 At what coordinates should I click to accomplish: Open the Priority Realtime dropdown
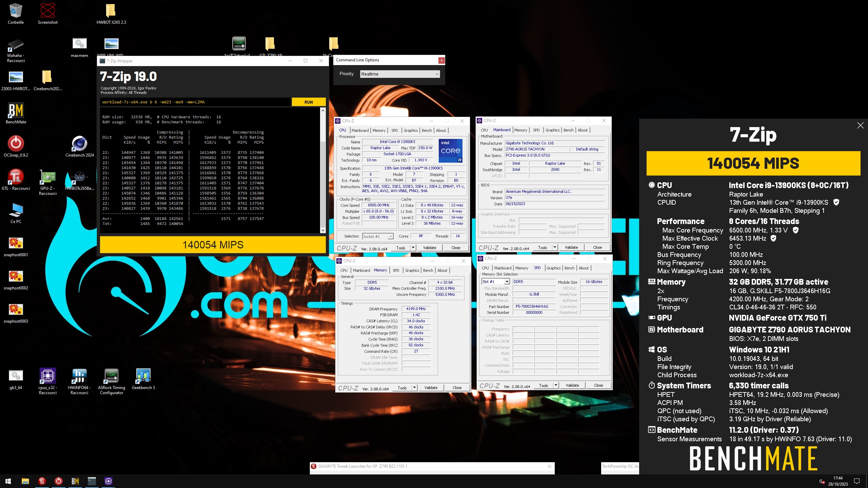(x=400, y=74)
